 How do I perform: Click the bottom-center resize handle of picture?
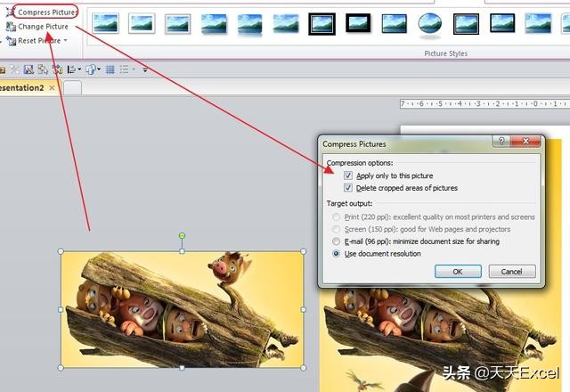pos(182,368)
